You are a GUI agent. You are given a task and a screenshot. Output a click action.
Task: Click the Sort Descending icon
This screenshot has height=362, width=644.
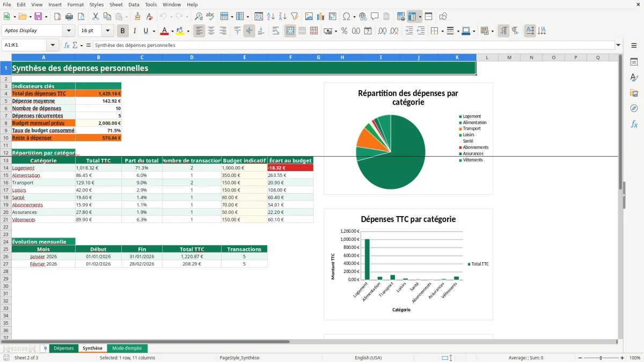283,17
